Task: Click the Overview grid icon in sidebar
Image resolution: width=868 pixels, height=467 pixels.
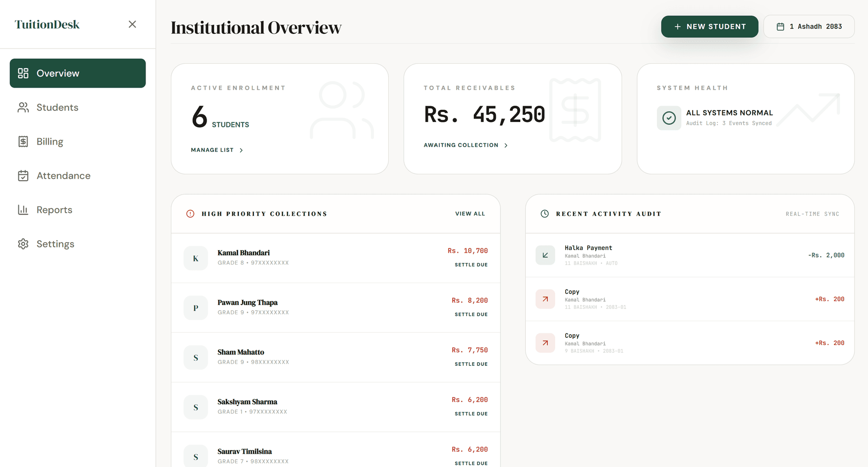Action: [x=23, y=73]
